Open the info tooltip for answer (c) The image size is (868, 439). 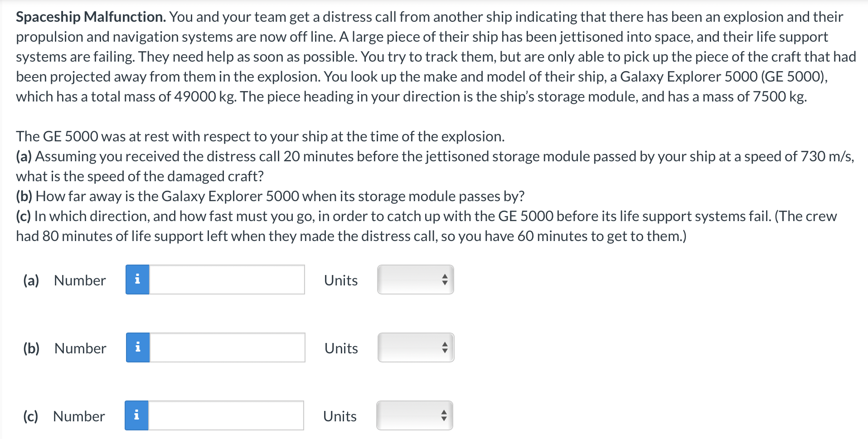point(137,415)
